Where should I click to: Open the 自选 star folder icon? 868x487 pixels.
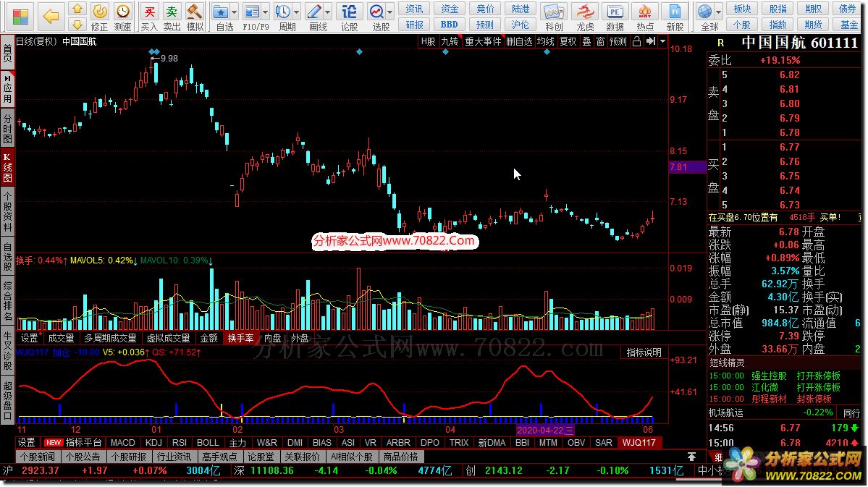pyautogui.click(x=221, y=12)
